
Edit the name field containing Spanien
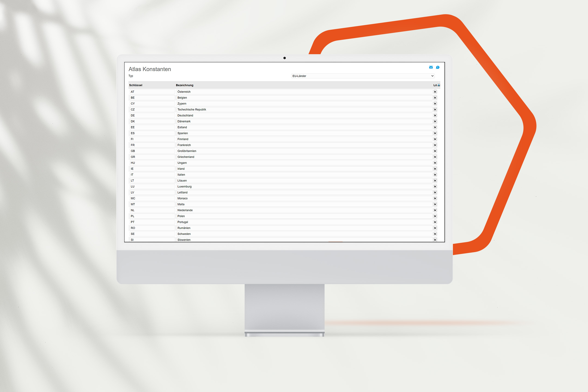pos(304,133)
